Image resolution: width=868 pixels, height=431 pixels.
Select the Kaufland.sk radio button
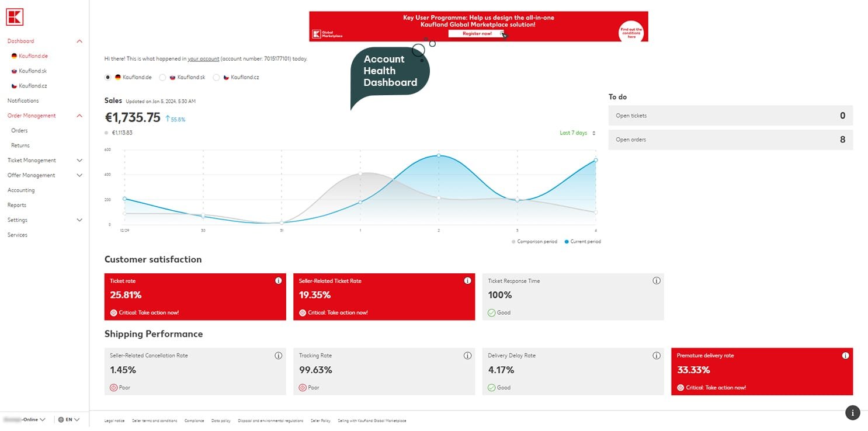163,77
